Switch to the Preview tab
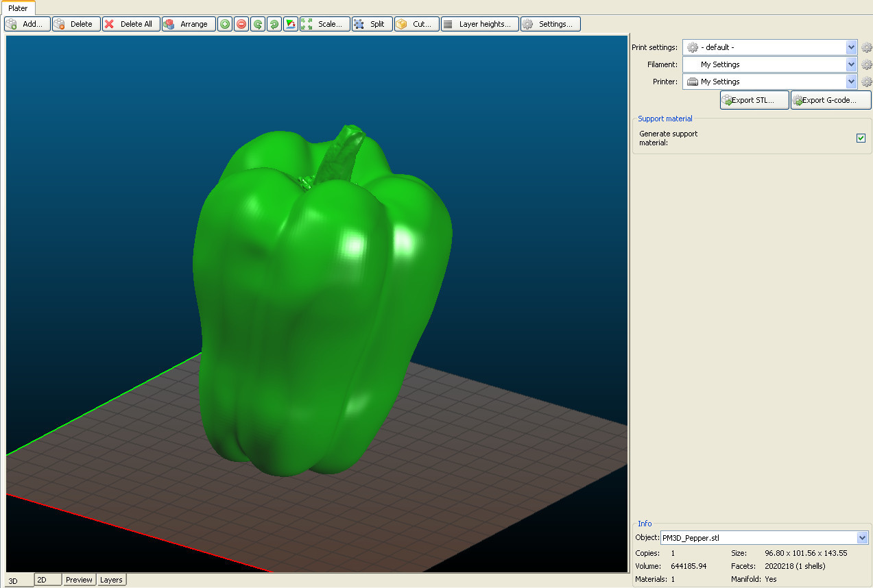The image size is (873, 588). pyautogui.click(x=80, y=580)
